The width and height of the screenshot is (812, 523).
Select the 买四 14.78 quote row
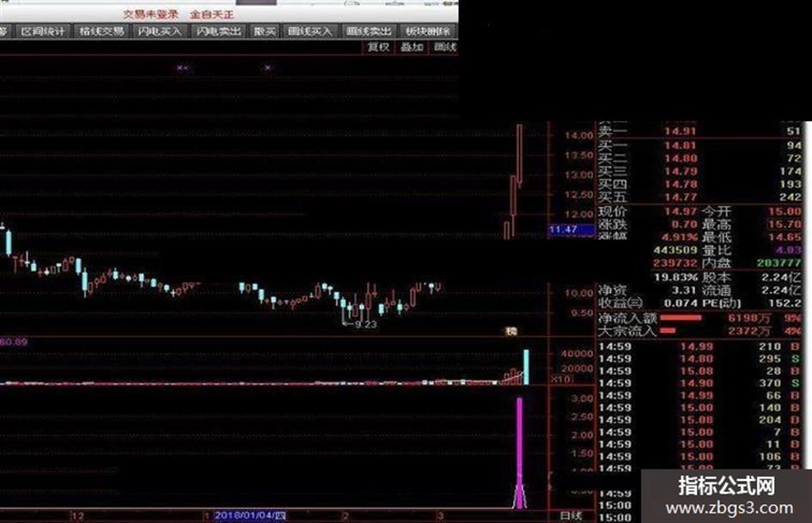click(699, 184)
